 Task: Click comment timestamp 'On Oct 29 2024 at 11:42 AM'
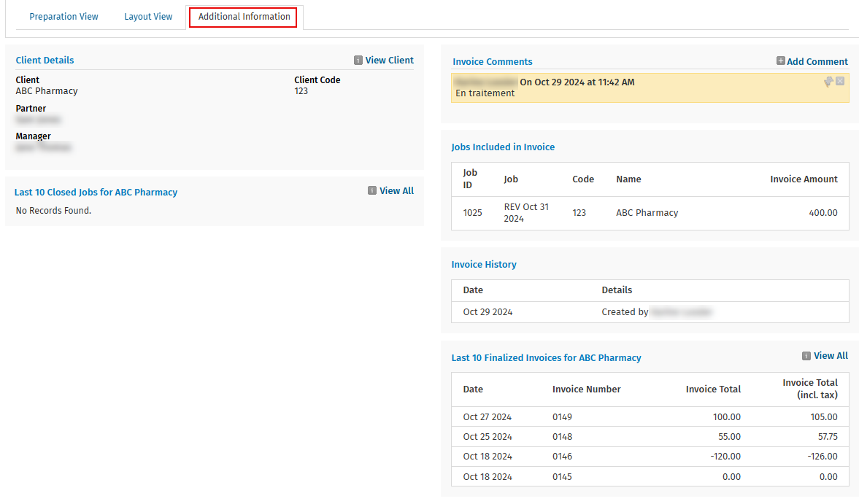coord(577,82)
